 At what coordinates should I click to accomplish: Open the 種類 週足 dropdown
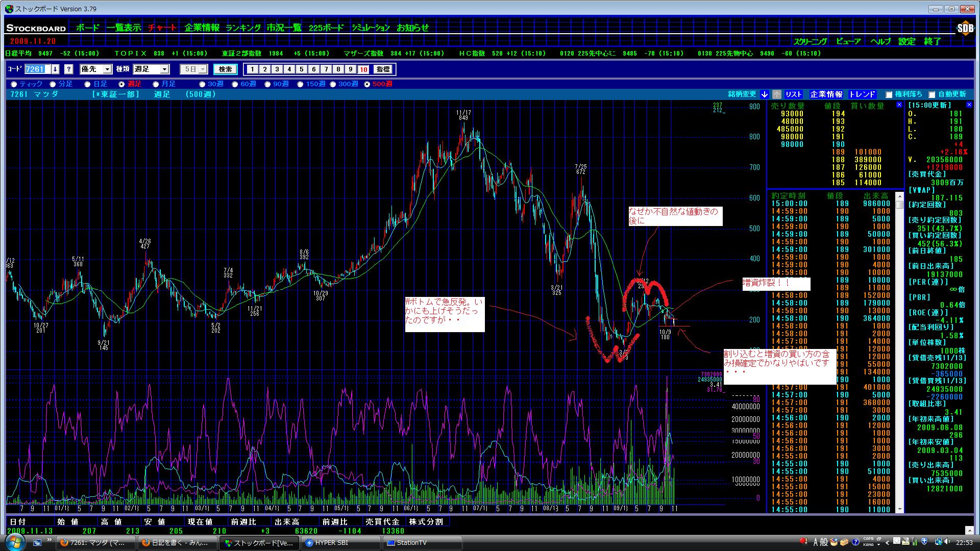pyautogui.click(x=164, y=69)
